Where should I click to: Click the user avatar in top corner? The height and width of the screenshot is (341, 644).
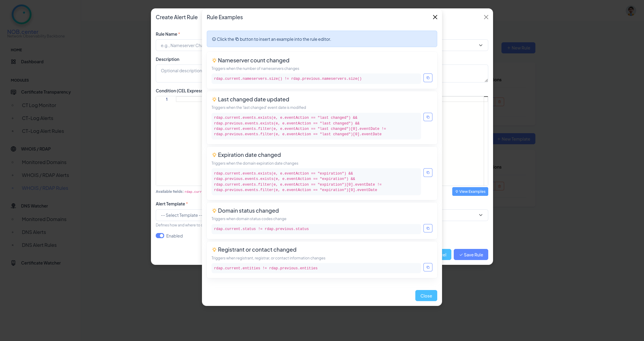pos(631,11)
